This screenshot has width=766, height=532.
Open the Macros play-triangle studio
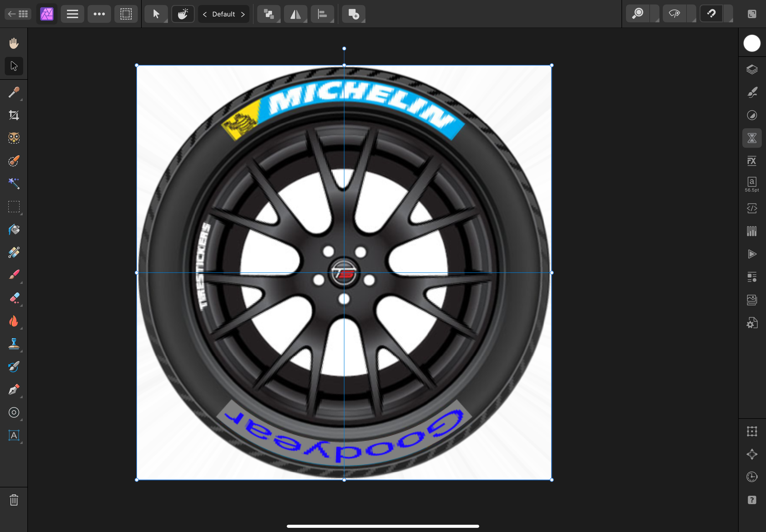coord(752,254)
